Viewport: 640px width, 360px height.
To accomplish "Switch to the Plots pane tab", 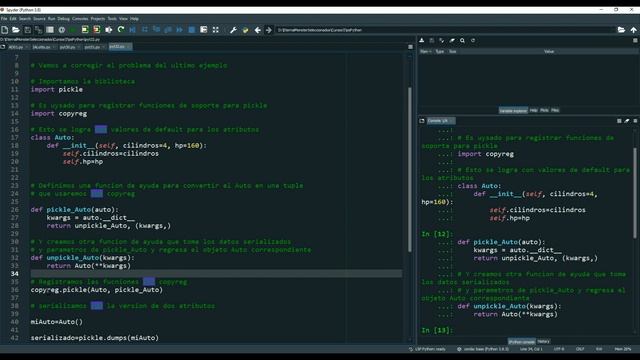I will coord(544,110).
